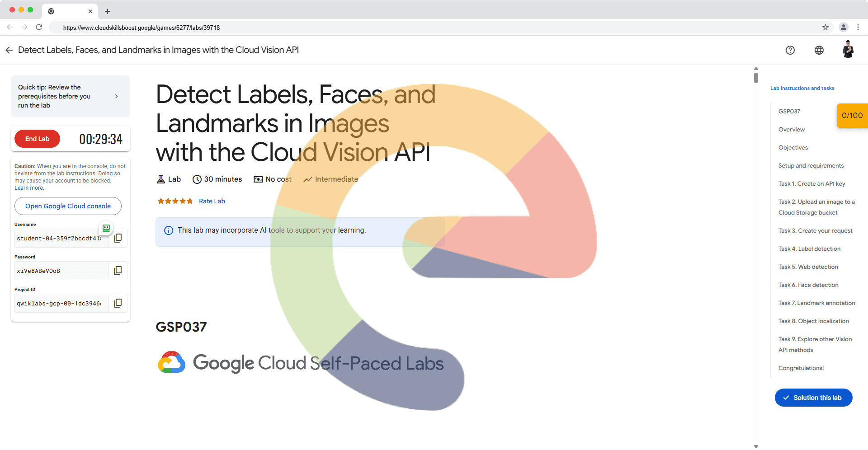Click the Lab instructions and tasks heading

(802, 88)
